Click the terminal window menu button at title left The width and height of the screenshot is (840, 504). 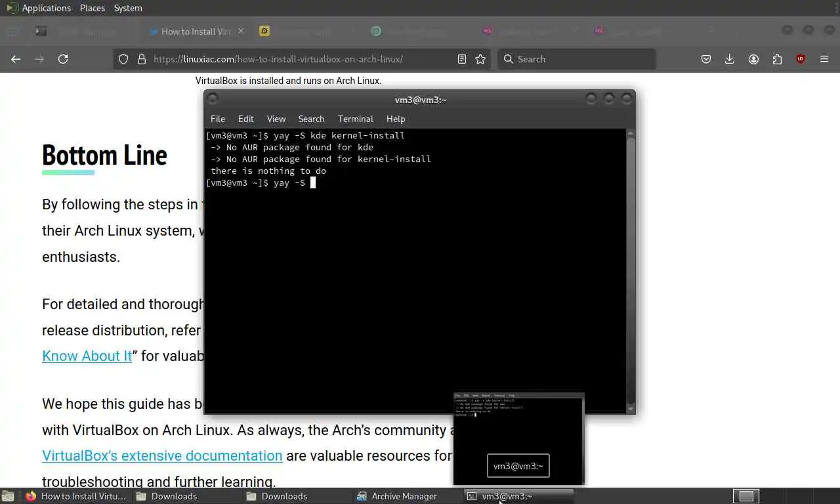213,99
